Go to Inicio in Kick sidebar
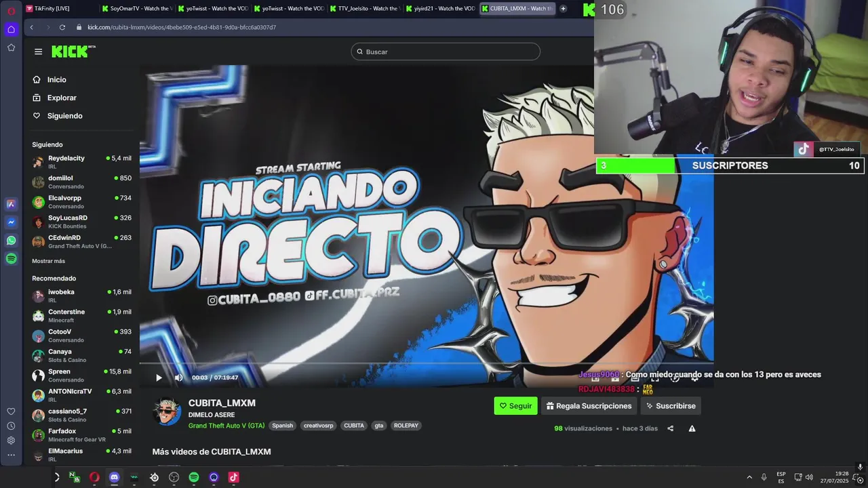 click(50, 80)
